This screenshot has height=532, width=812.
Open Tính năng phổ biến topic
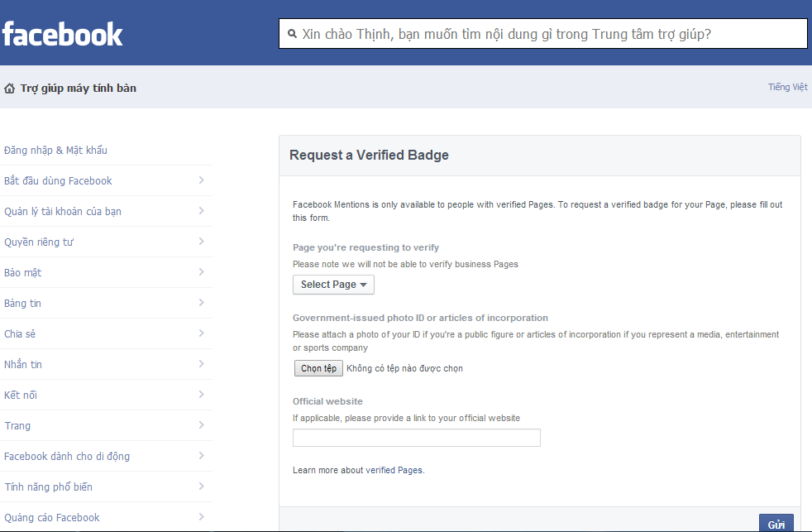click(x=48, y=487)
